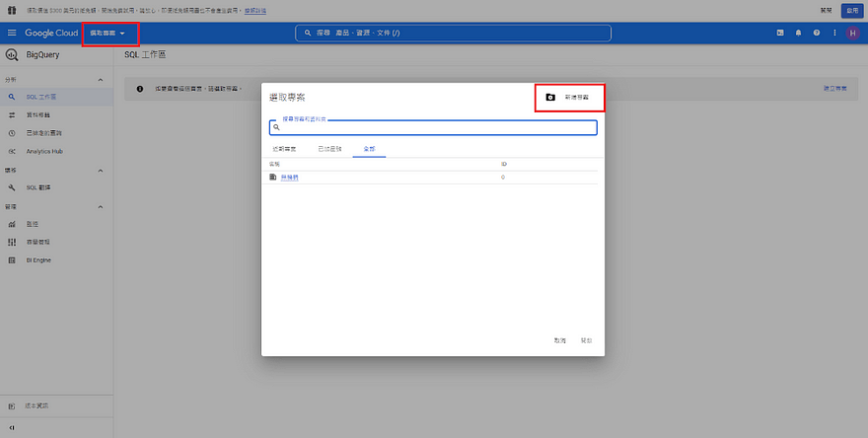Click the organization icon beside no organization
This screenshot has height=438, width=868.
[x=273, y=178]
